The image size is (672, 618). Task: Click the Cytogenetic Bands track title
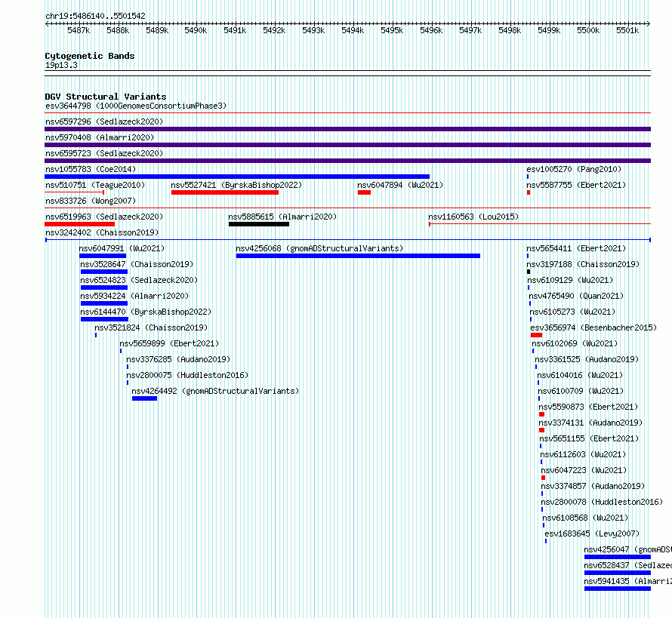coord(90,56)
